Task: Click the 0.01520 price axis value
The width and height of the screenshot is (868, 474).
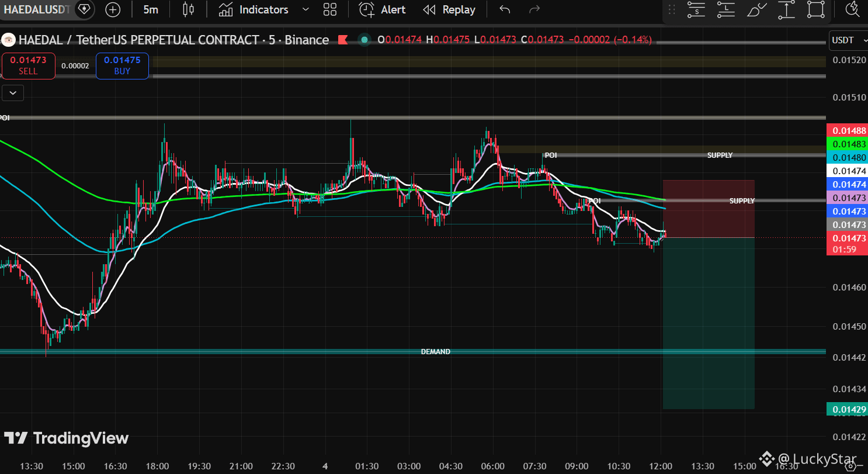Action: [x=849, y=60]
